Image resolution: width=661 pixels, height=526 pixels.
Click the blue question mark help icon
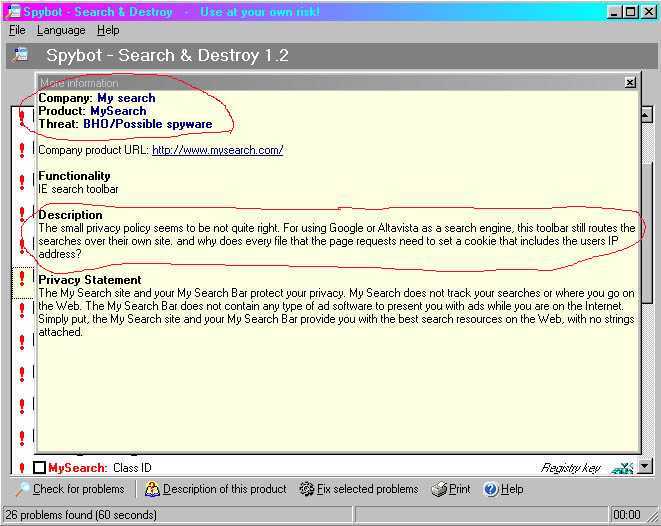(491, 489)
